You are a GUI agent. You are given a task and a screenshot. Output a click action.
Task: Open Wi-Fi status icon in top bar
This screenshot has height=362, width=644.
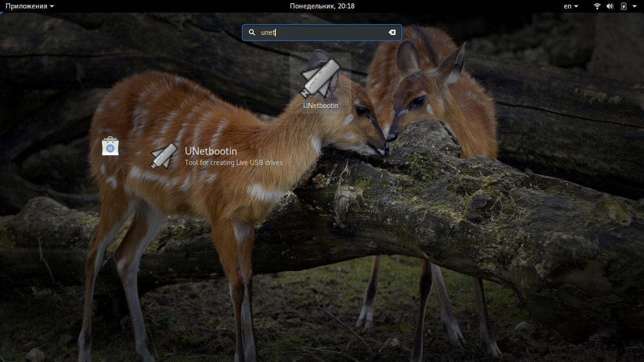(x=597, y=6)
